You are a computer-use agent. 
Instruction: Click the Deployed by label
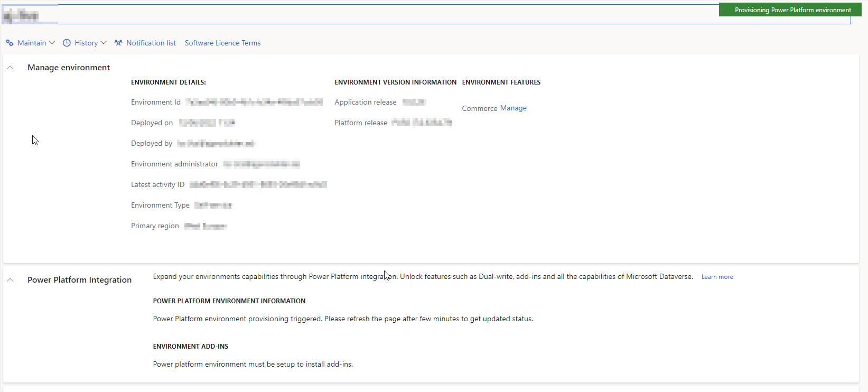click(152, 144)
